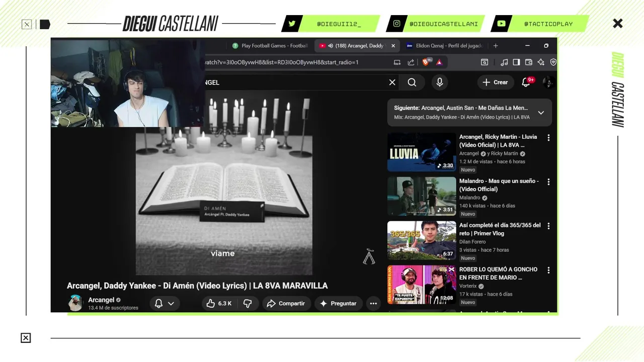Screen dimensions: 644x362
Task: Click the Compartir share button
Action: click(x=286, y=304)
